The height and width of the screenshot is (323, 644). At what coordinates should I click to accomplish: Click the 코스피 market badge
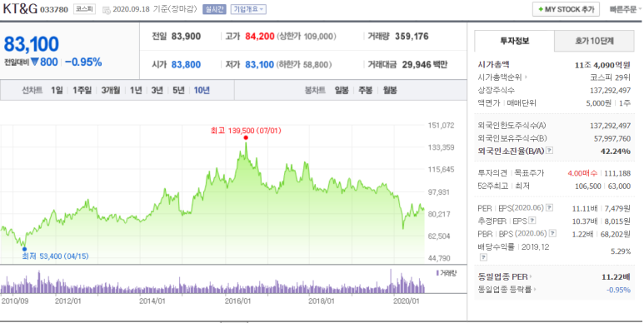(85, 9)
